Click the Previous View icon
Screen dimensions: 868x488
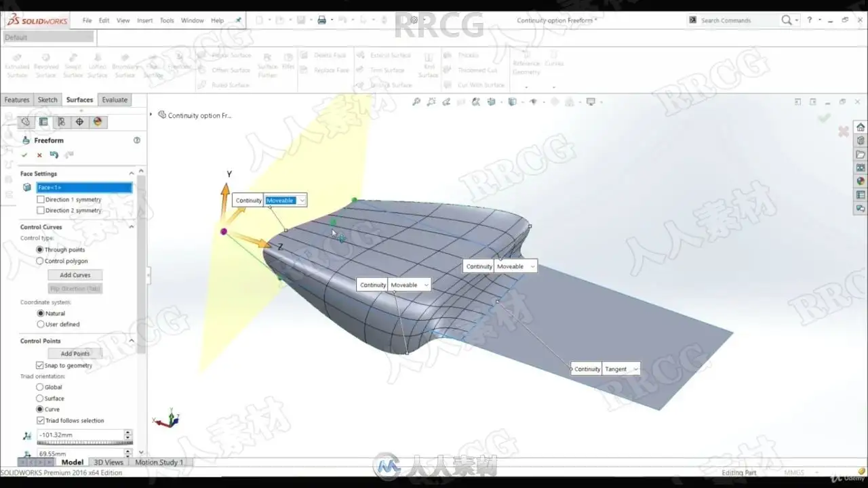[x=447, y=102]
